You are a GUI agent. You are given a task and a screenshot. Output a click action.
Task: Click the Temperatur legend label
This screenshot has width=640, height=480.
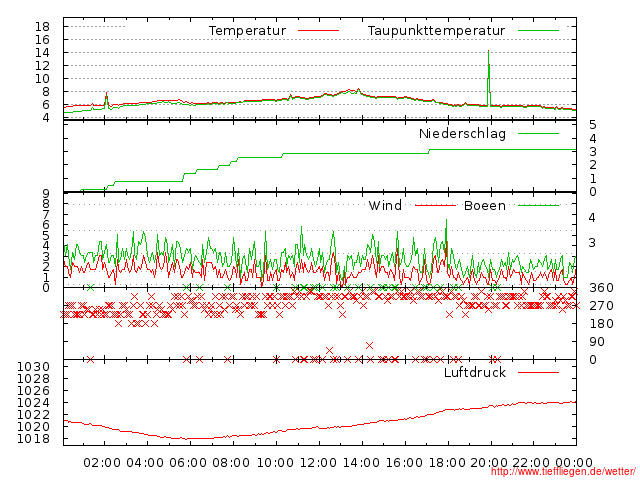tap(247, 31)
